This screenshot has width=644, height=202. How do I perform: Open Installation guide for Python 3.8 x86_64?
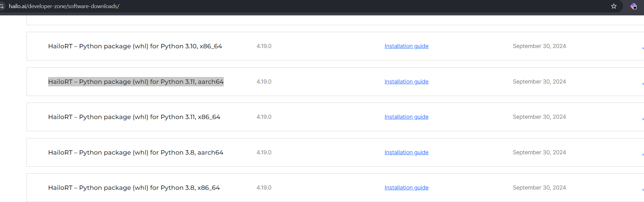pyautogui.click(x=406, y=188)
